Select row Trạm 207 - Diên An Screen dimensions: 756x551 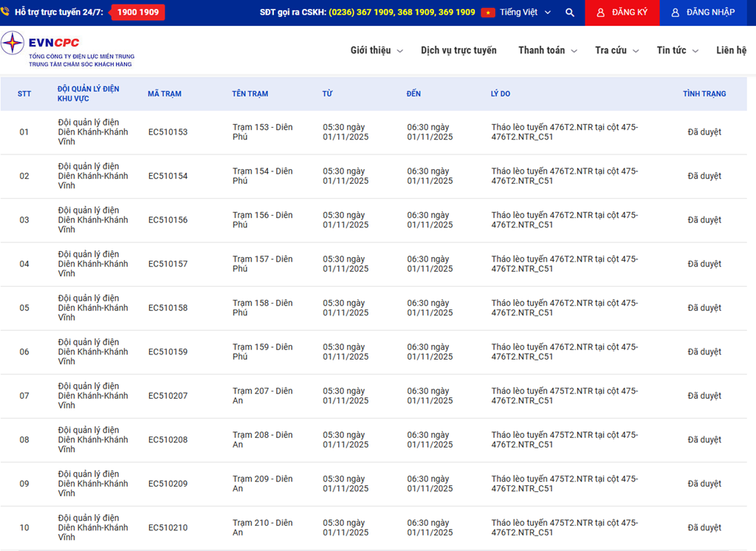point(262,396)
